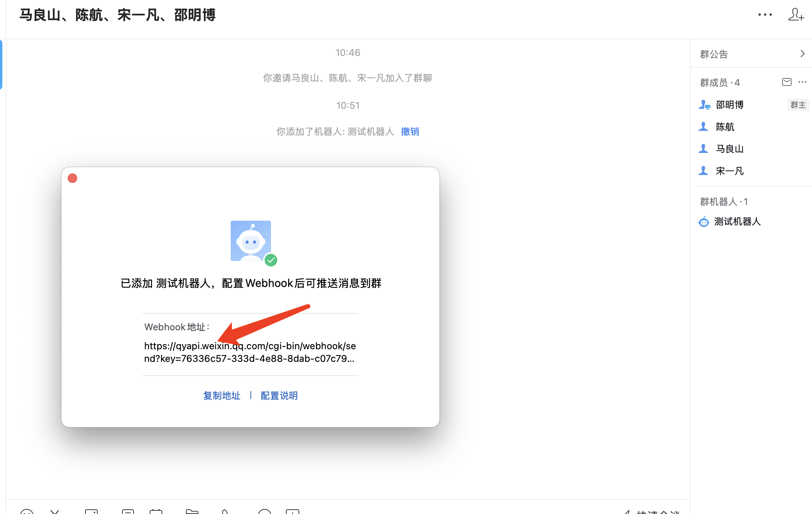Image resolution: width=812 pixels, height=514 pixels.
Task: Select member 宋一凡 in list
Action: pyautogui.click(x=729, y=171)
